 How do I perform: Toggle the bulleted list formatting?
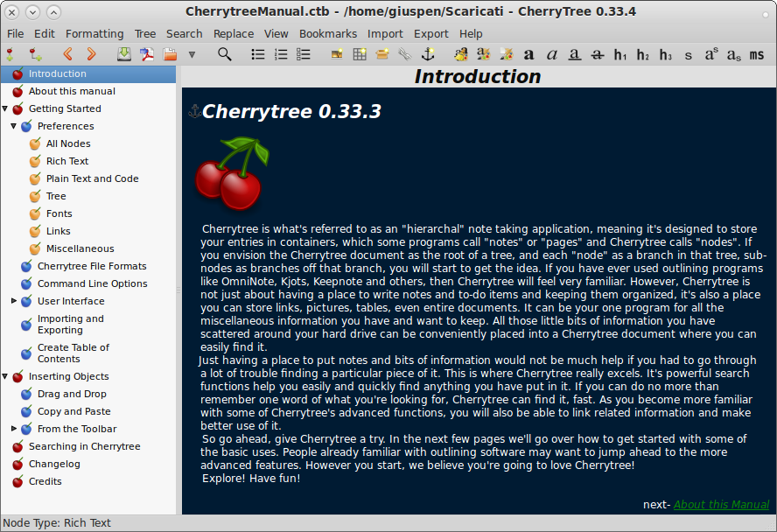tap(257, 53)
